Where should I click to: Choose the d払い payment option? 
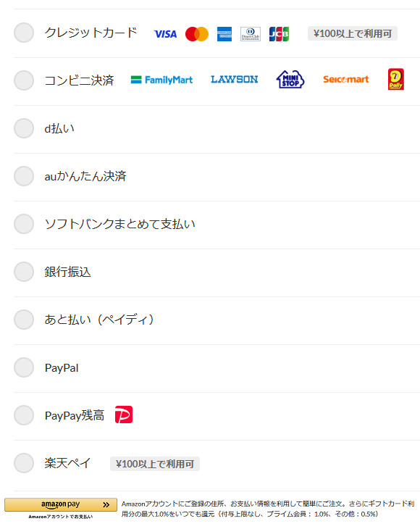tap(24, 128)
